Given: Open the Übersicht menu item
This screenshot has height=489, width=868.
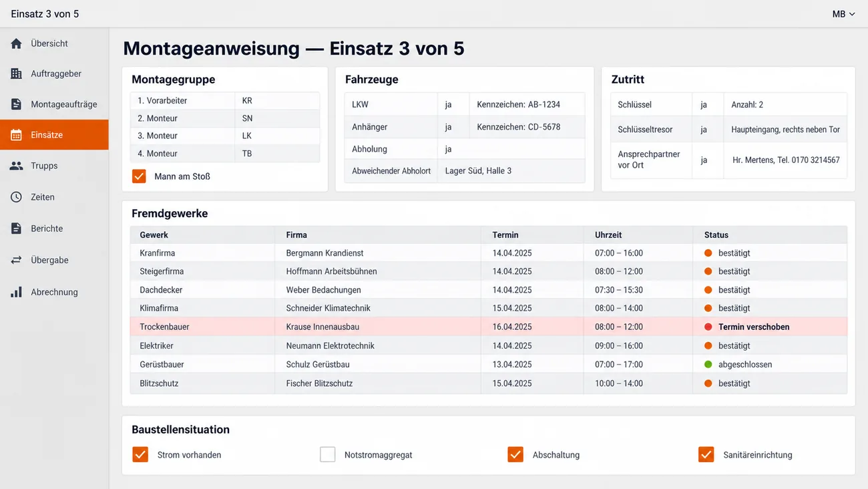Looking at the screenshot, I should coord(54,43).
